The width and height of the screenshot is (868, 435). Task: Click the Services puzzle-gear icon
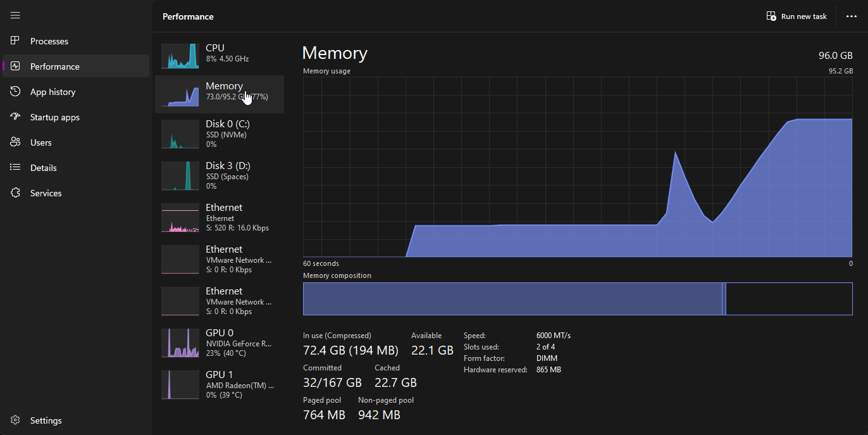[x=16, y=193]
